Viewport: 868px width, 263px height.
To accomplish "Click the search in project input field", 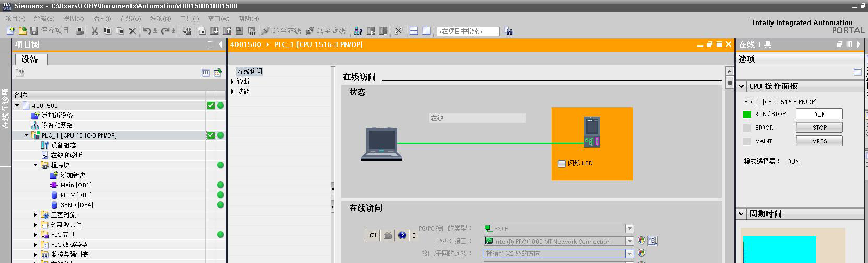I will 468,31.
